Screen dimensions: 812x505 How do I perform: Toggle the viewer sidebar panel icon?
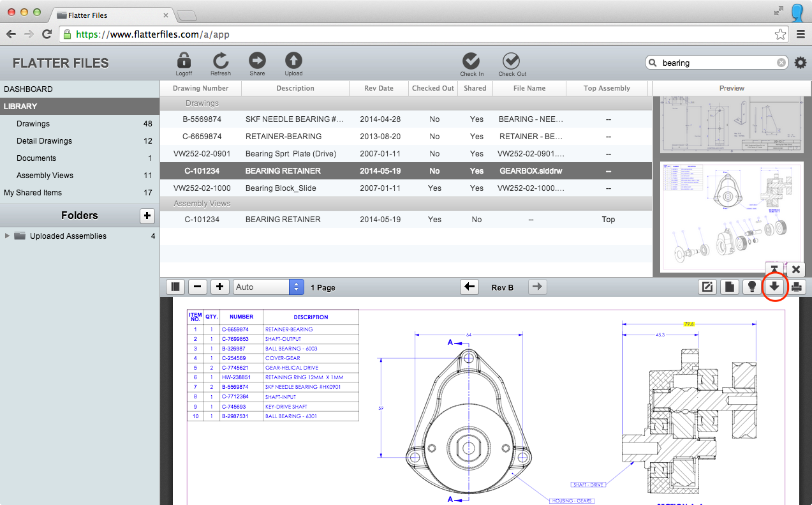(x=175, y=287)
